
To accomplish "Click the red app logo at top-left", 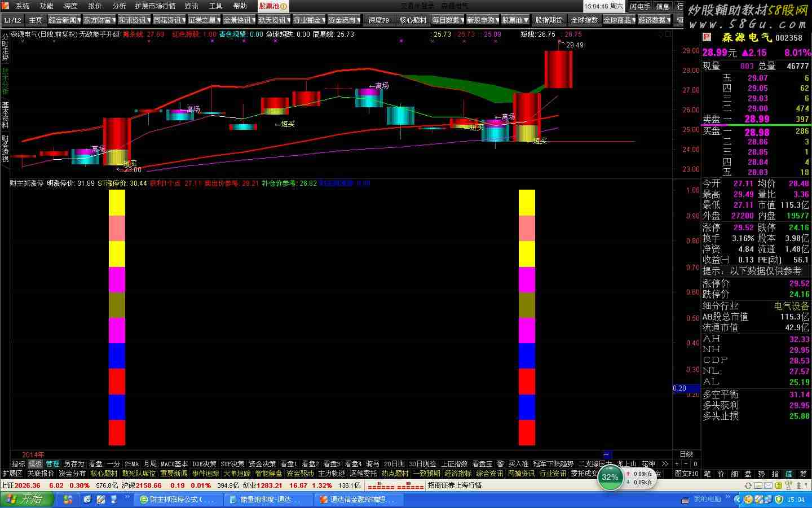I will (x=6, y=6).
